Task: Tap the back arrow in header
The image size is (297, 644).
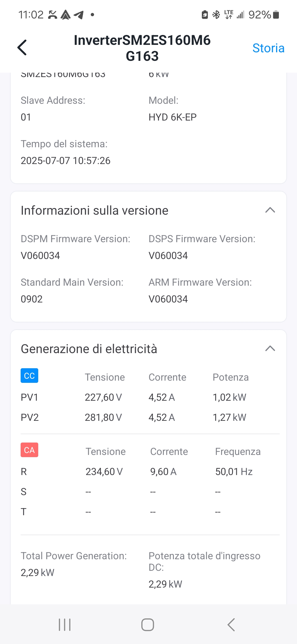Action: [22, 47]
